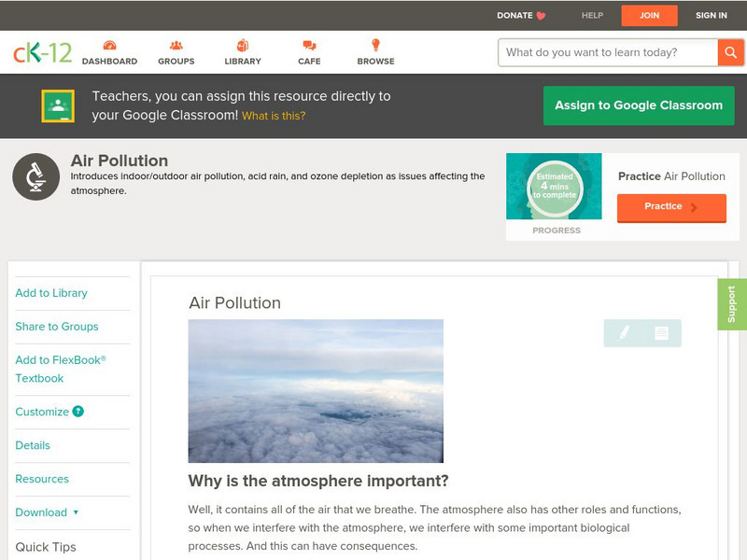The height and width of the screenshot is (560, 747).
Task: Open the Cafe chat bubbles icon
Action: click(x=309, y=45)
